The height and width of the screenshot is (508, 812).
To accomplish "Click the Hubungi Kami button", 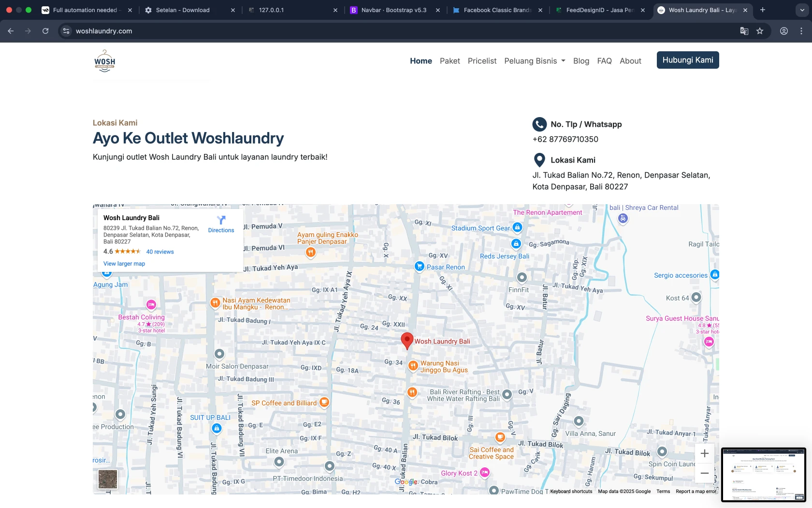I will [688, 60].
